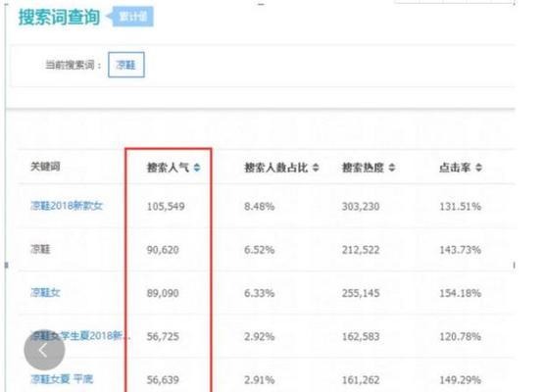Sort by 搜索热度 column arrows

pos(392,168)
